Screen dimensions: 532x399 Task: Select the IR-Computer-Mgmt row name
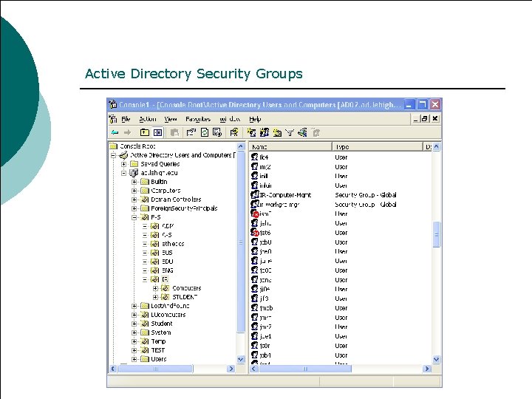[x=285, y=195]
